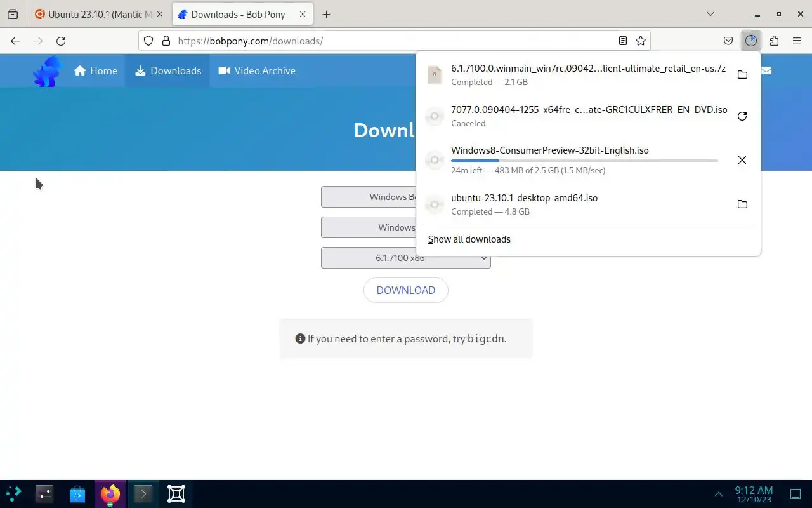Close the Downloads - Bob Pony tab

click(x=303, y=14)
